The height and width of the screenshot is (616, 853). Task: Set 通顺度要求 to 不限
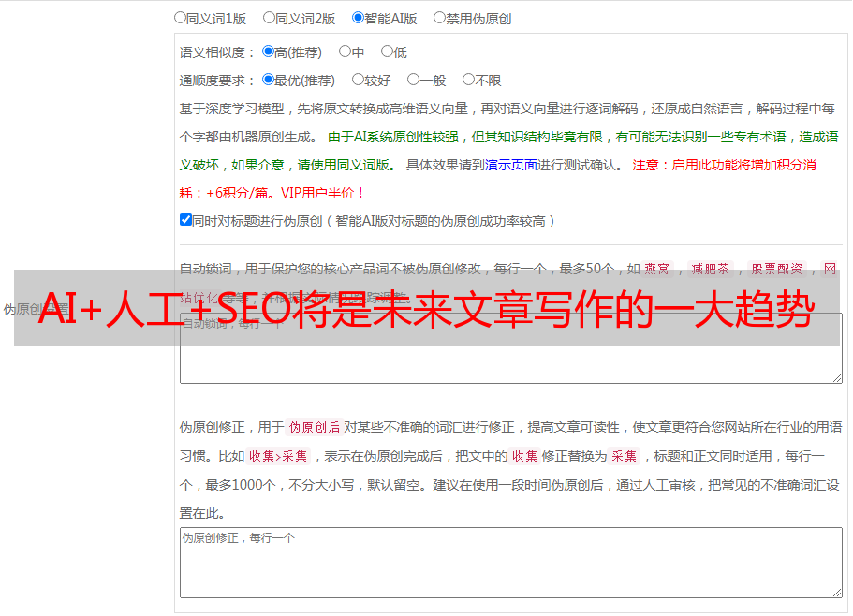(468, 80)
